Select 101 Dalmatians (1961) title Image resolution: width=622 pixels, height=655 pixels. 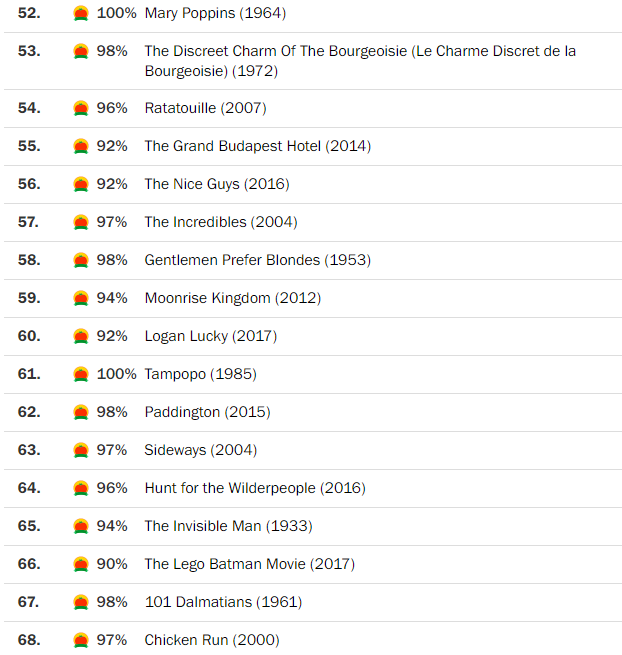[x=223, y=602]
